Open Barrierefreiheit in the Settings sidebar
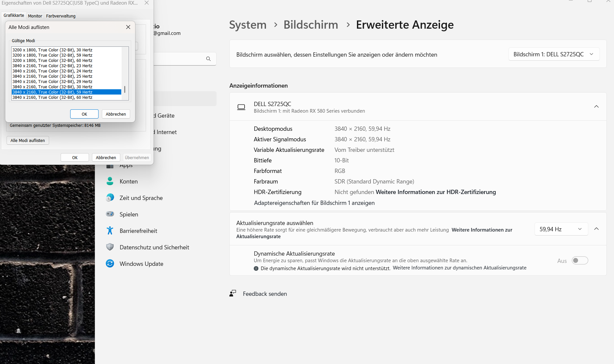 click(138, 231)
